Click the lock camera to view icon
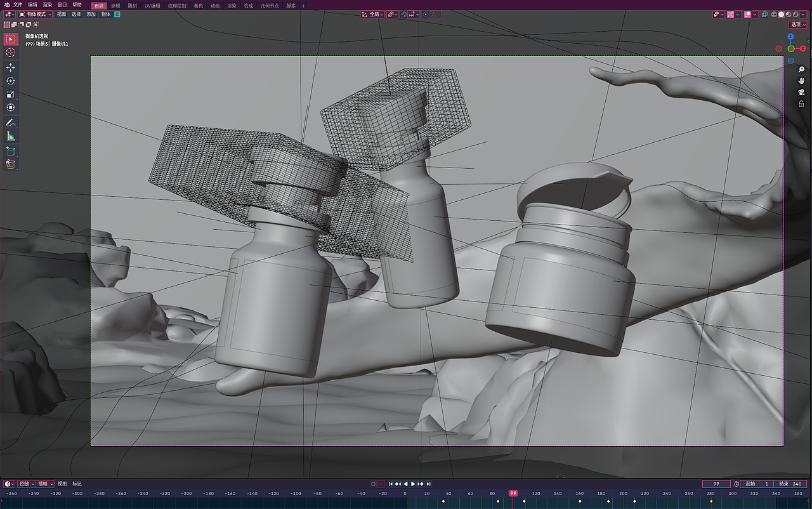 click(x=801, y=103)
